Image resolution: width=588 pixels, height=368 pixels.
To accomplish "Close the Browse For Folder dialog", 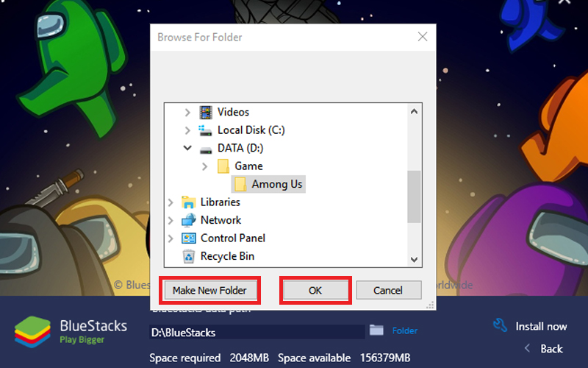I will pyautogui.click(x=423, y=37).
